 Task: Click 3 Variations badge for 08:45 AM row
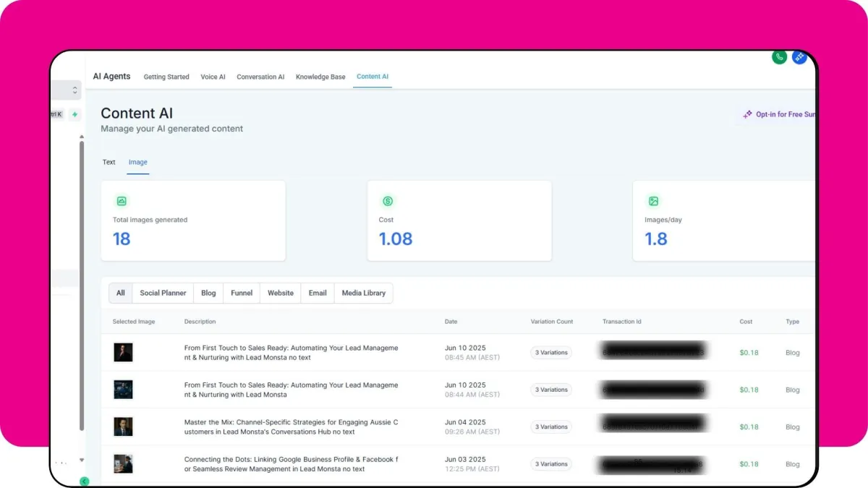551,353
